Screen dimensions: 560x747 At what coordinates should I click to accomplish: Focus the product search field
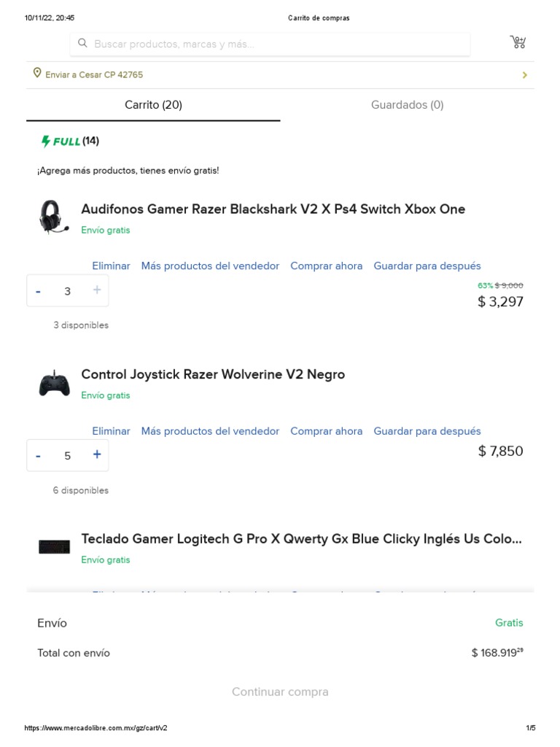coord(277,44)
